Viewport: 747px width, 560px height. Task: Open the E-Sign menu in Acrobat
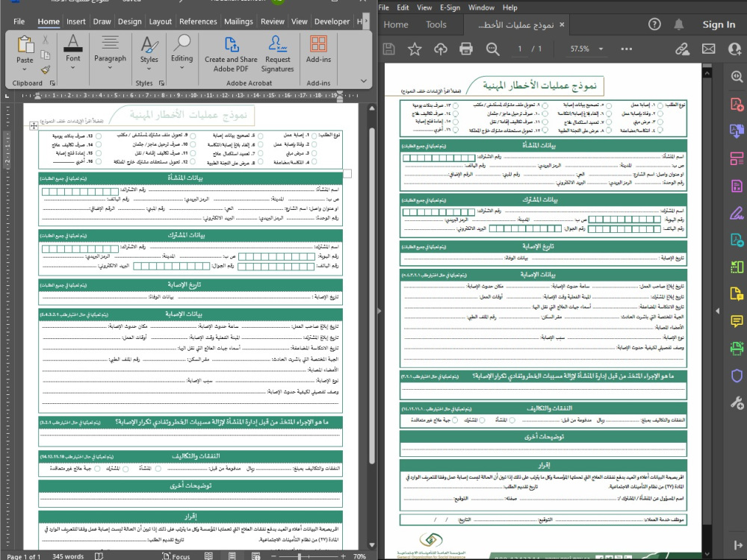click(450, 7)
